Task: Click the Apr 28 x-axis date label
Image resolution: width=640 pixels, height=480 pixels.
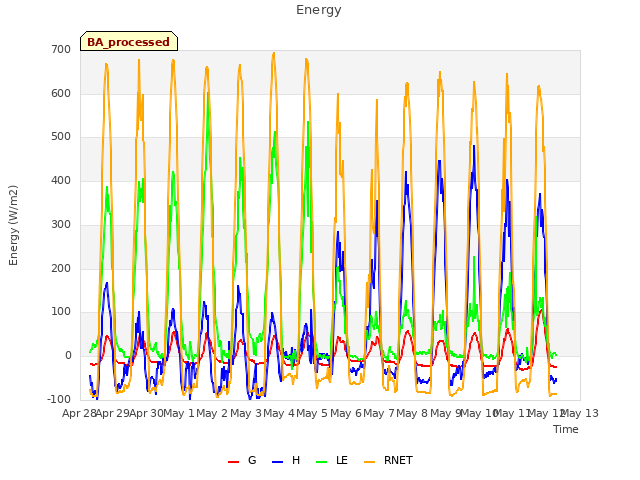Action: pyautogui.click(x=79, y=413)
